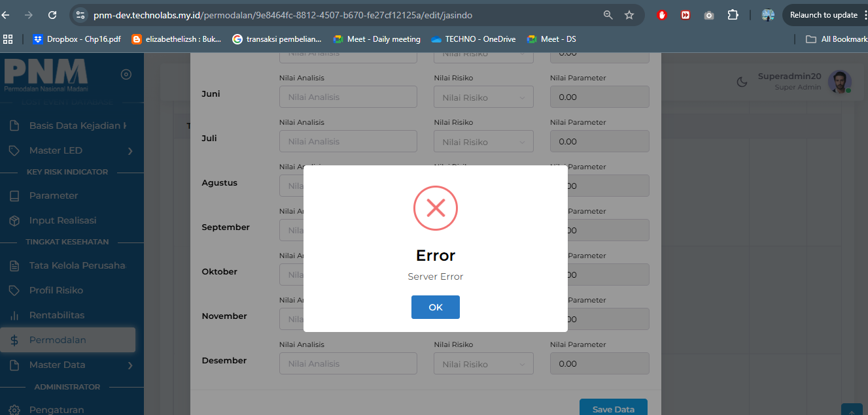Click the Juni Nilai Analisis input field
Image resolution: width=868 pixels, height=415 pixels.
point(348,97)
